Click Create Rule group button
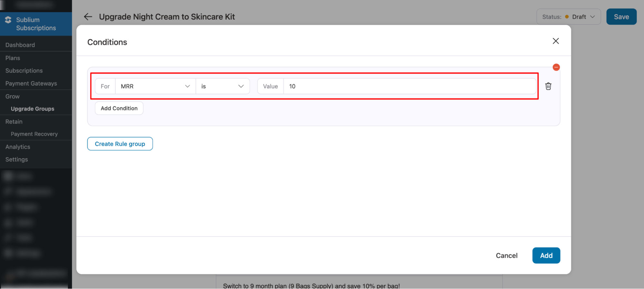 (x=120, y=144)
